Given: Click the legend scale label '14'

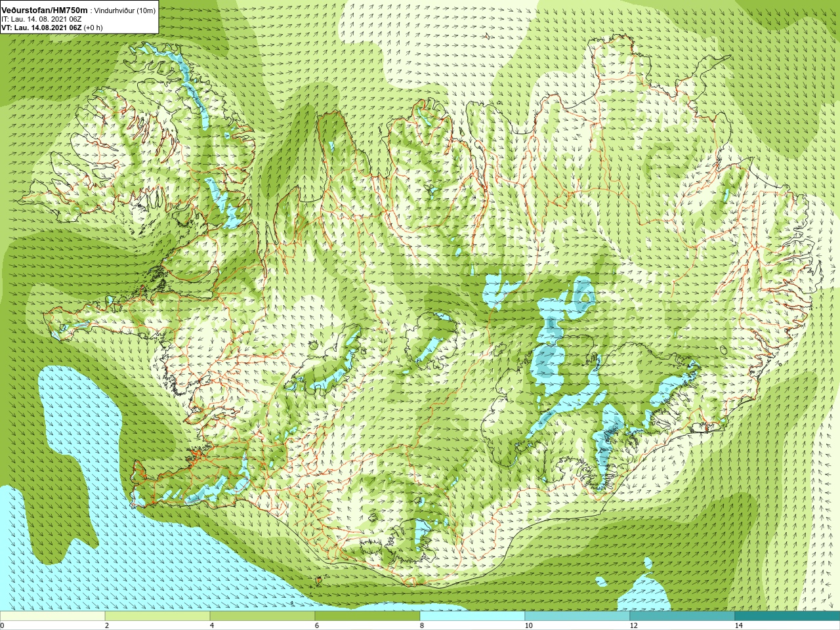Looking at the screenshot, I should 738,625.
